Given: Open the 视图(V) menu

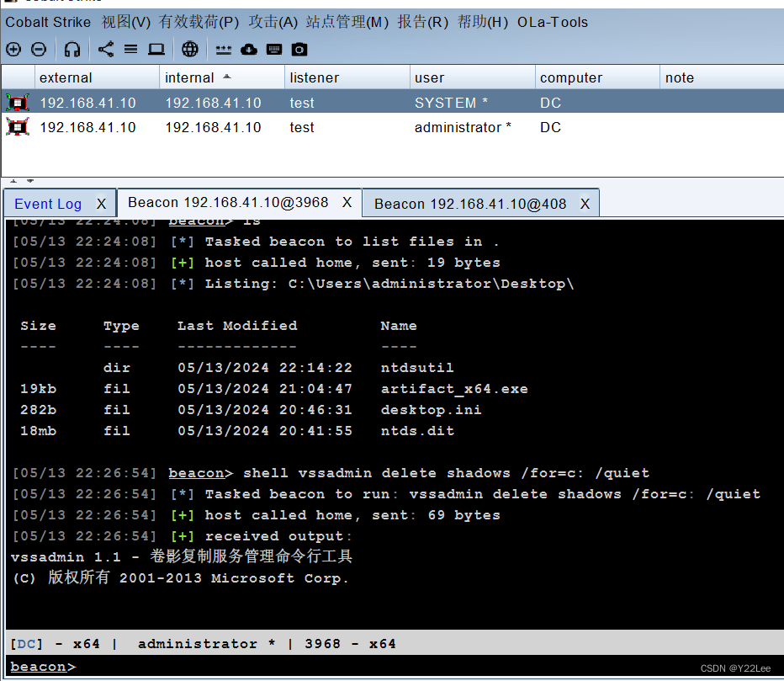Looking at the screenshot, I should [126, 22].
